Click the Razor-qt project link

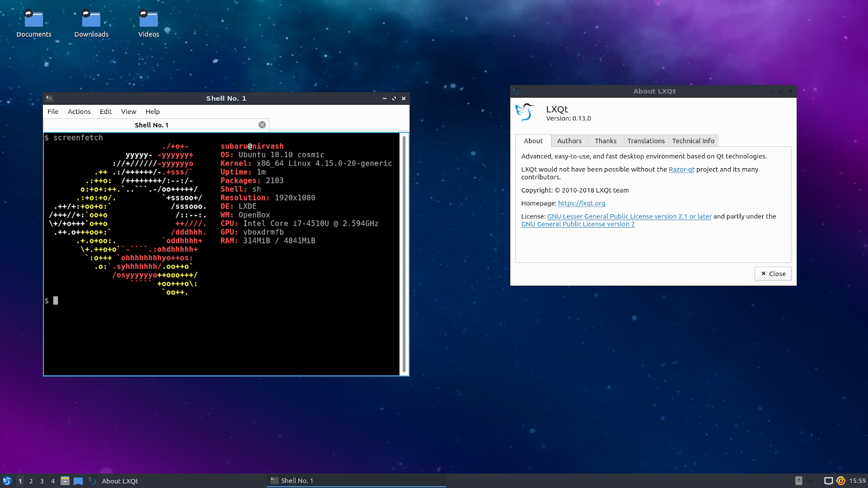coord(681,169)
